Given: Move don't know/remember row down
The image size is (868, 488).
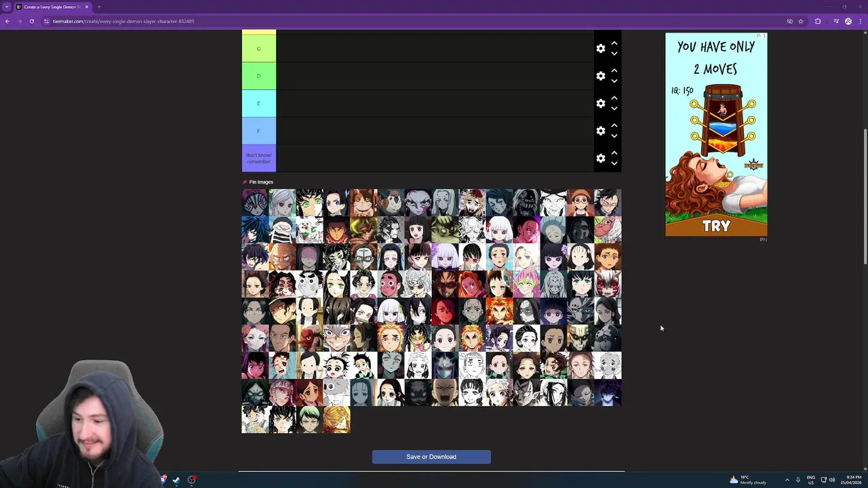Looking at the screenshot, I should point(614,163).
